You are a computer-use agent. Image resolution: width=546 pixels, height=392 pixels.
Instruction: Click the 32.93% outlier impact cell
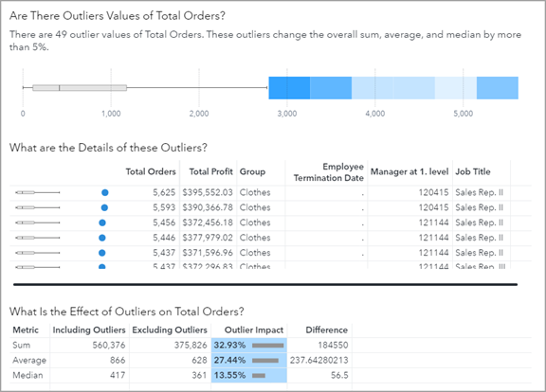pos(249,346)
